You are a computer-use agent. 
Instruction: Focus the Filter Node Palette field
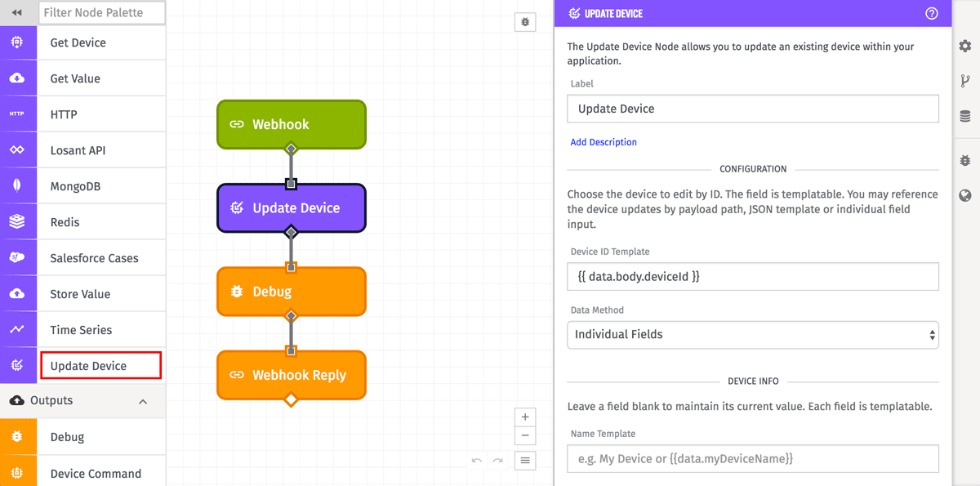tap(102, 12)
